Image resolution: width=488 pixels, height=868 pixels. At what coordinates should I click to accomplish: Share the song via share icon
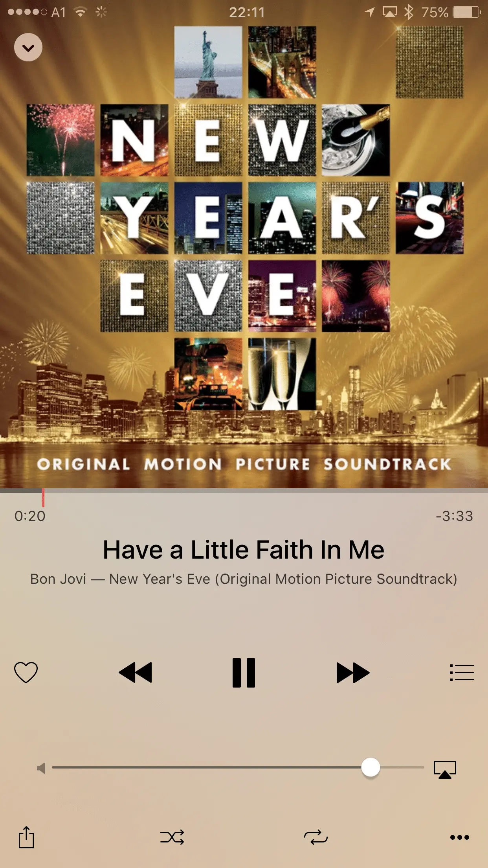point(26,837)
